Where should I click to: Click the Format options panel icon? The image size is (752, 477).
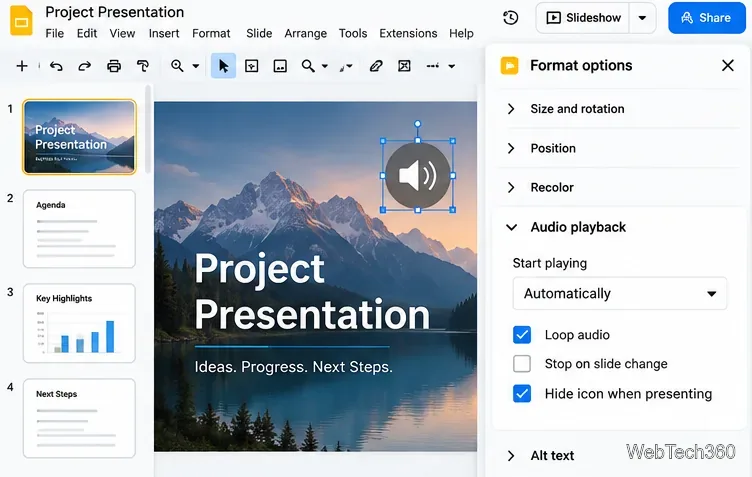coord(509,65)
